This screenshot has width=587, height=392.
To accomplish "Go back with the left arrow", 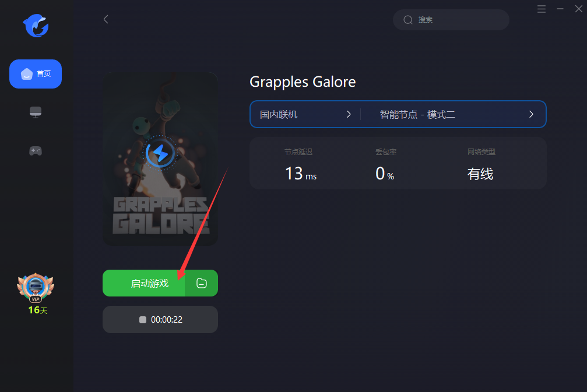I will (106, 19).
